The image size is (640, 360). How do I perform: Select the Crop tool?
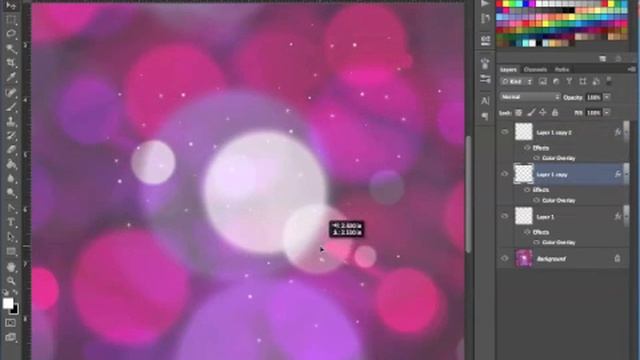tap(11, 63)
